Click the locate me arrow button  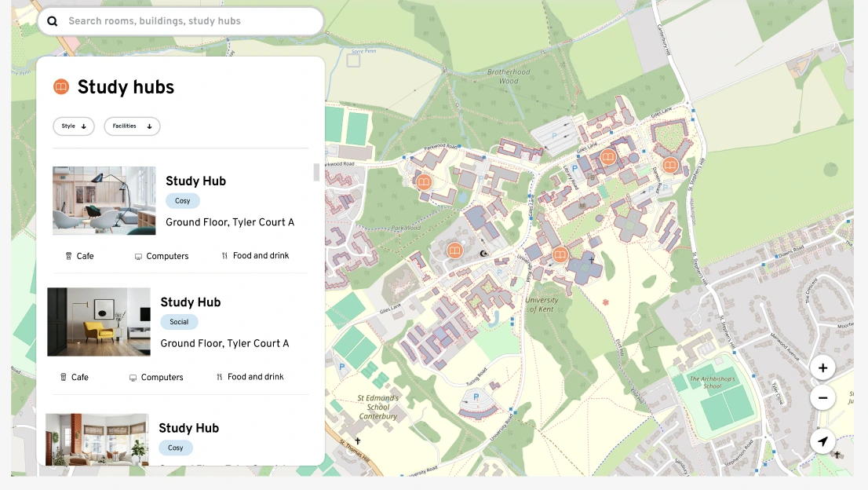point(822,441)
